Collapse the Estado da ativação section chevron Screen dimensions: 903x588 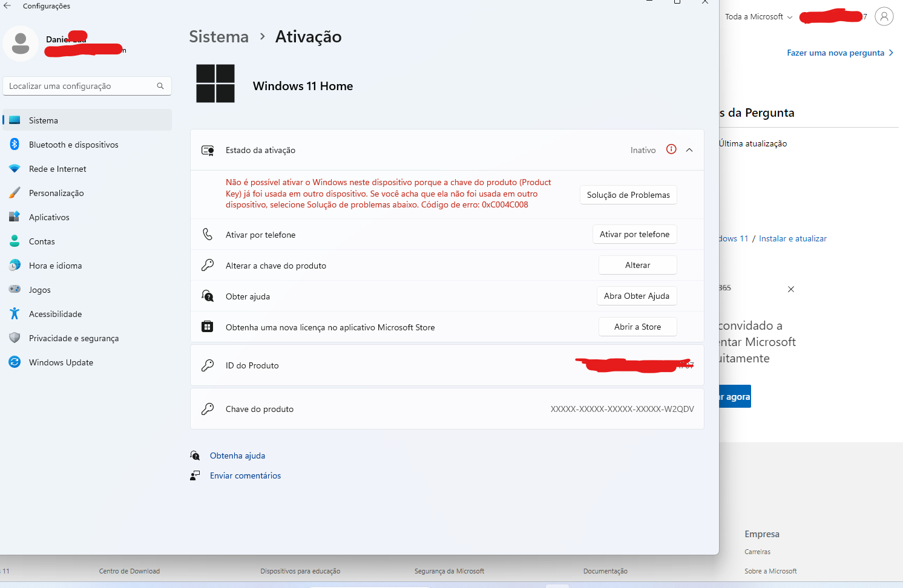coord(689,150)
